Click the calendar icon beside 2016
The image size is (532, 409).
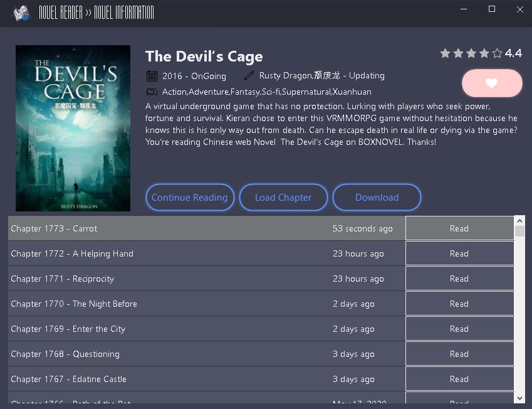click(x=152, y=76)
